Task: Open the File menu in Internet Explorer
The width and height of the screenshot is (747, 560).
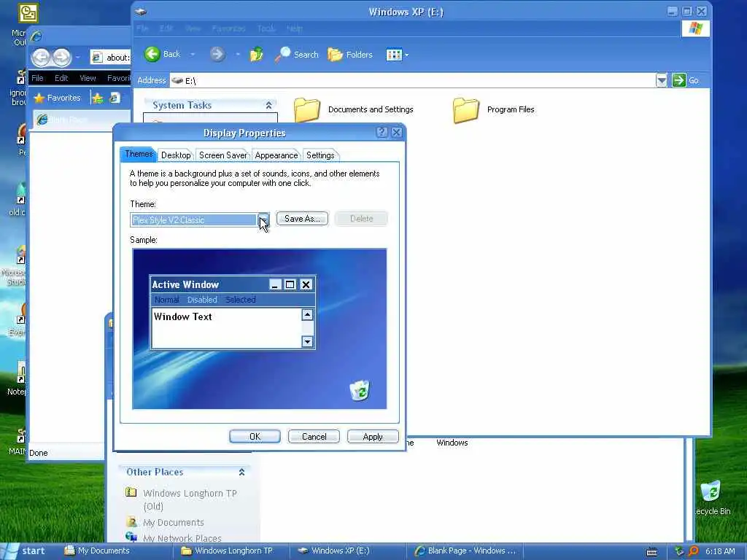Action: tap(37, 78)
